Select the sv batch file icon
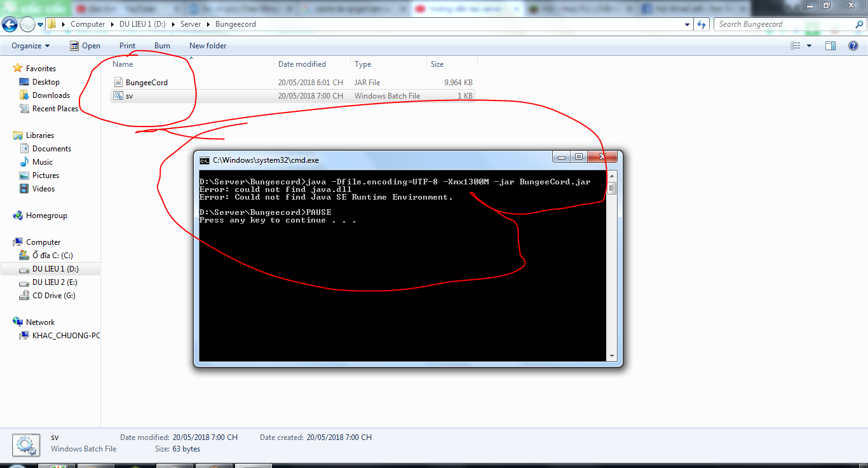 (118, 96)
